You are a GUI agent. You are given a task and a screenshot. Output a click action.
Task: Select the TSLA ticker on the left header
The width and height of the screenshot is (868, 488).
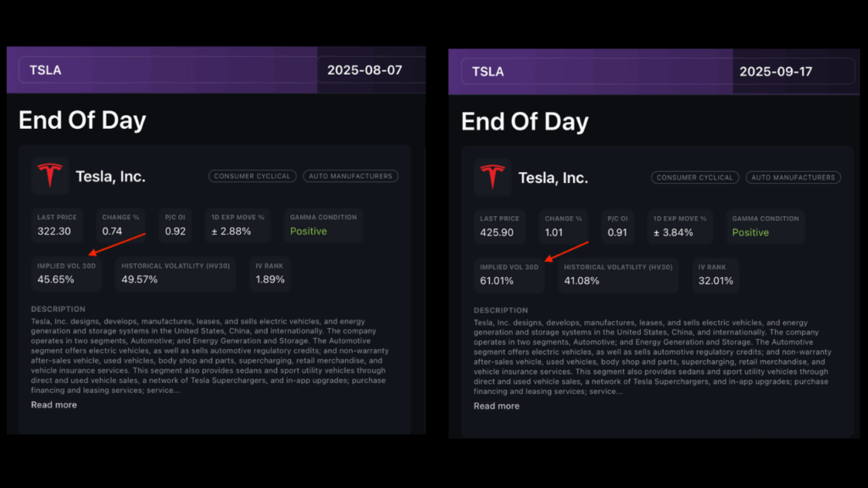click(45, 70)
